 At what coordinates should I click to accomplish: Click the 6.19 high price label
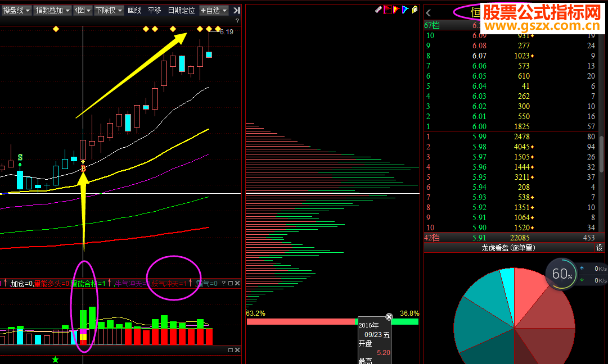(x=227, y=32)
